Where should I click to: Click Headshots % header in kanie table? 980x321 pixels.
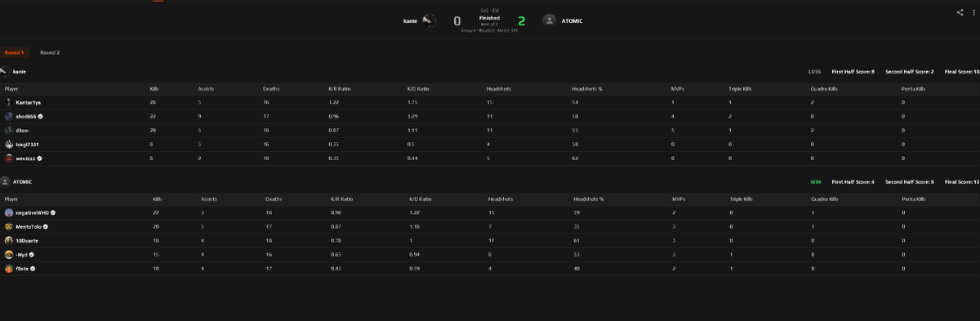tap(586, 88)
